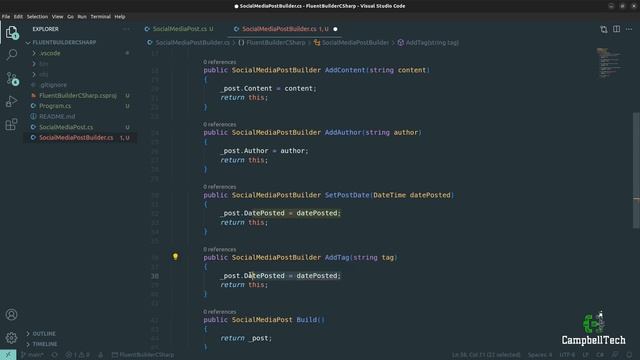Screen dimensions: 640x360
Task: Click the Synchronize Changes icon in status bar
Action: pos(54,355)
